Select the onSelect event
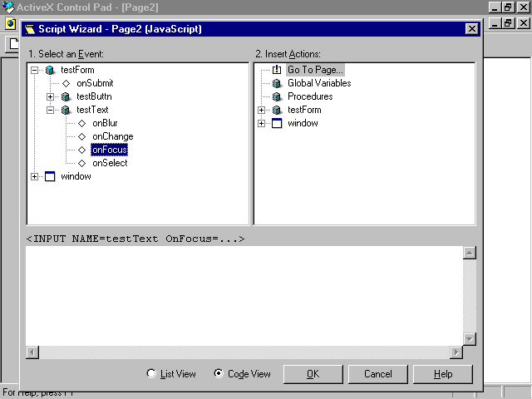Screen dimensions: 532x399 [110, 163]
